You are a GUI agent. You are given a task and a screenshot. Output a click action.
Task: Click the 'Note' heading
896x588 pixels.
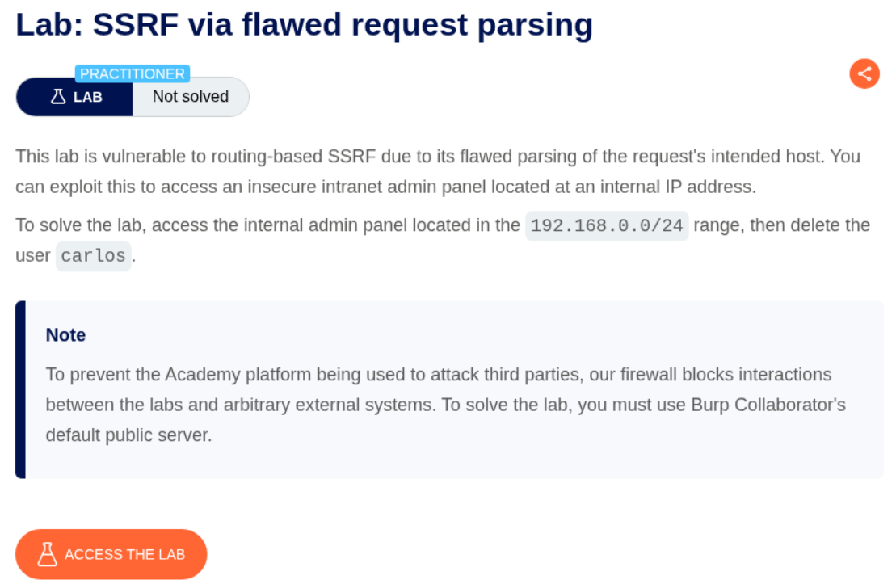pos(65,335)
